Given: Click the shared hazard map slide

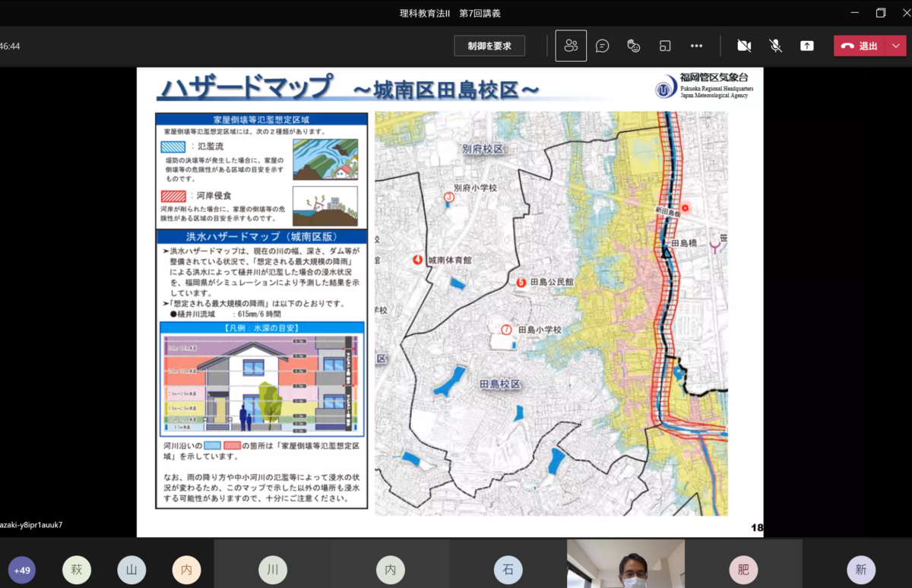Looking at the screenshot, I should coord(450,302).
